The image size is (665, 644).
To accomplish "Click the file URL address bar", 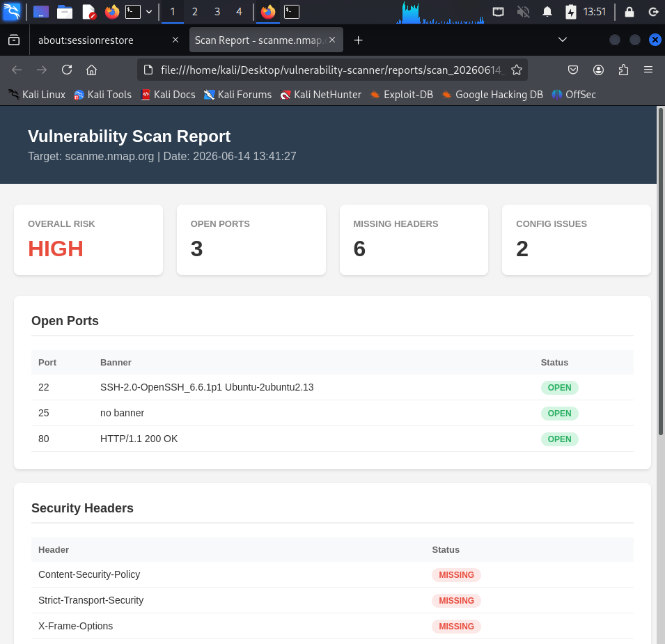I will click(x=332, y=70).
